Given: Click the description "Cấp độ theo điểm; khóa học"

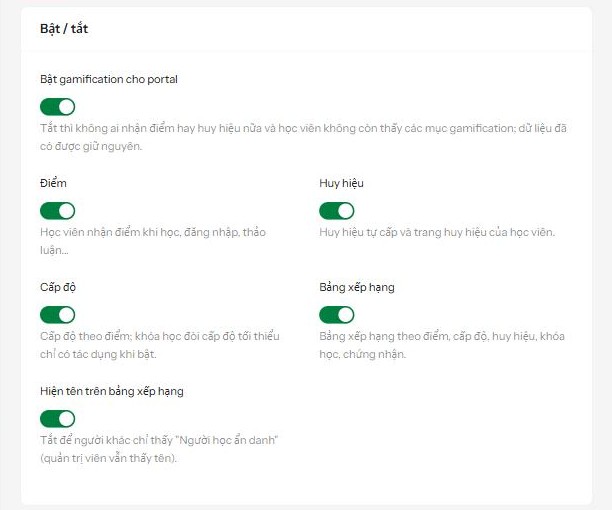Looking at the screenshot, I should pyautogui.click(x=160, y=345).
